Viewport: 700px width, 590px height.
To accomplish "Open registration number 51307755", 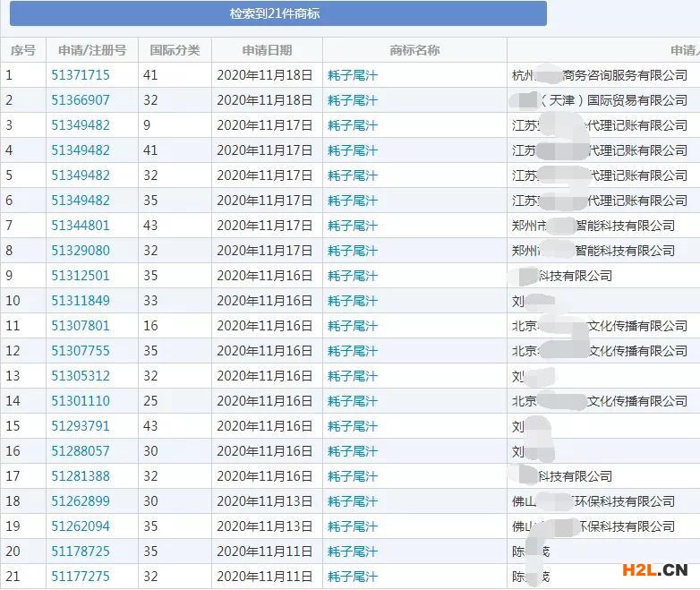I will (x=81, y=351).
